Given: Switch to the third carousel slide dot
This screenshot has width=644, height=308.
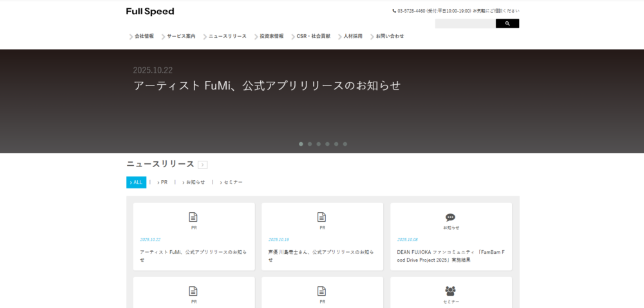Looking at the screenshot, I should tap(318, 144).
